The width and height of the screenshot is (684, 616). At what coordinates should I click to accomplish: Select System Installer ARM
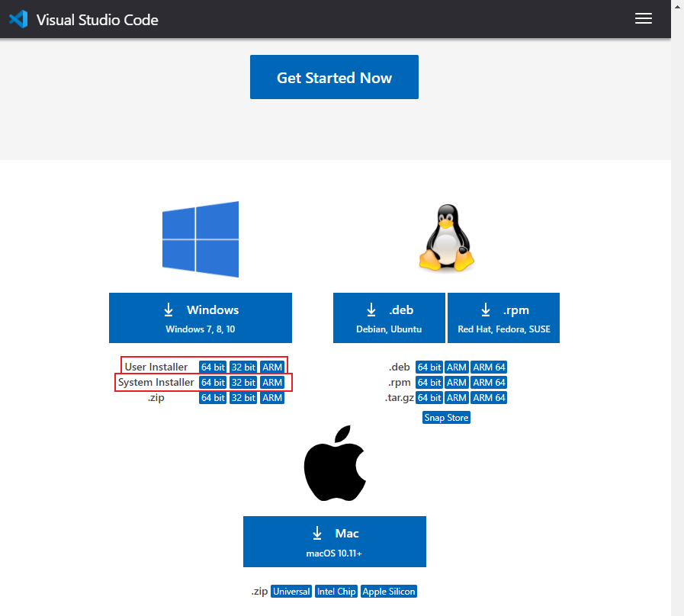click(272, 382)
